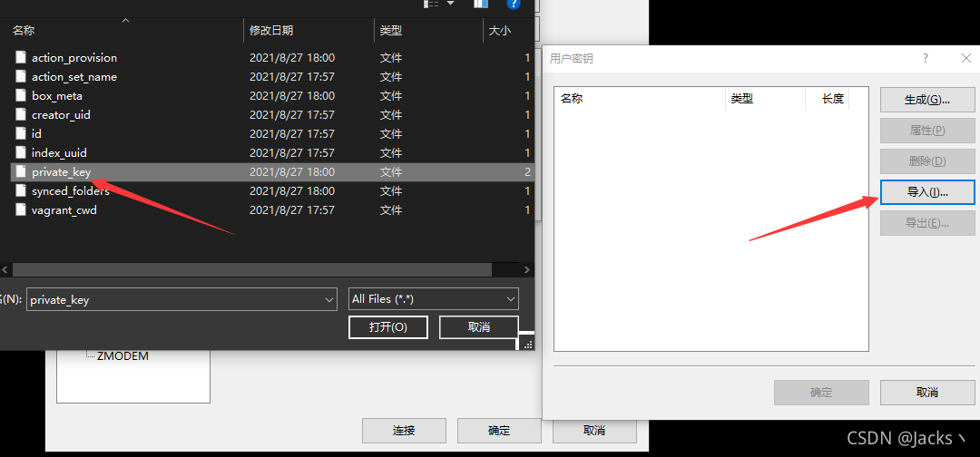Click the file icon beside box_meta
The image size is (980, 457).
(x=21, y=95)
